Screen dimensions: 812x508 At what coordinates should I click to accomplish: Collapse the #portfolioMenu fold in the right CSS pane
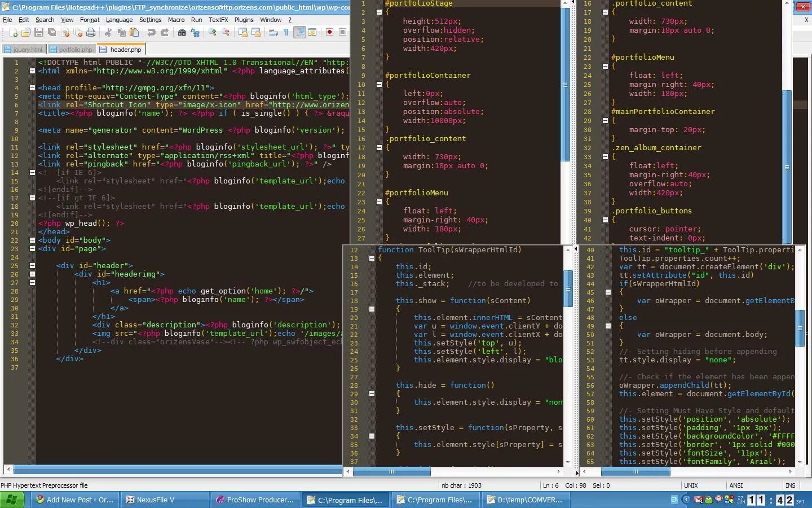pos(605,67)
